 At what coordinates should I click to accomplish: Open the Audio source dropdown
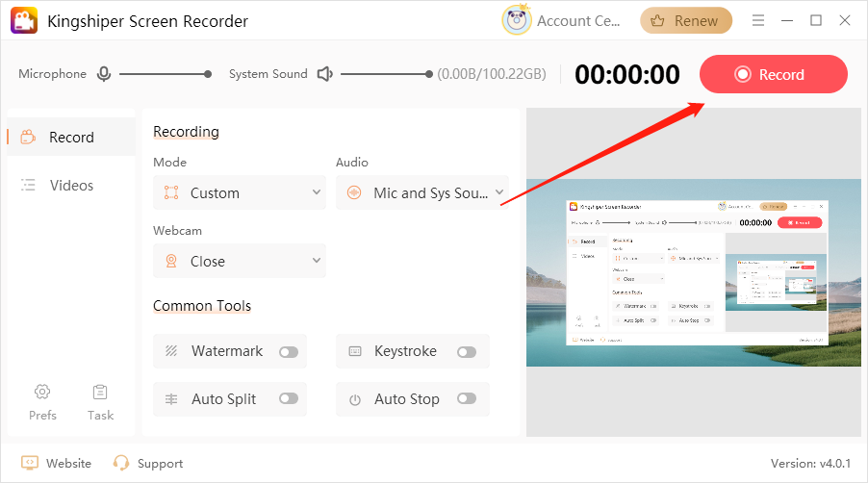click(421, 192)
